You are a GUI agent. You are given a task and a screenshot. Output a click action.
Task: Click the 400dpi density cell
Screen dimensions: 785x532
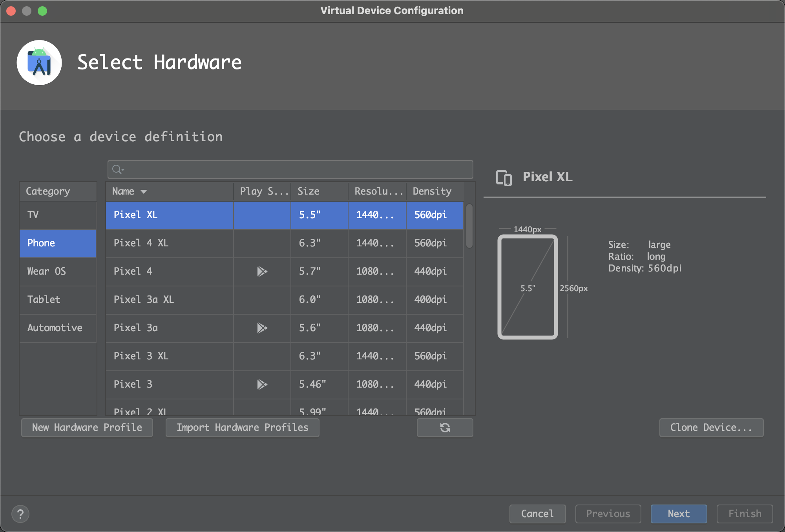click(x=435, y=300)
